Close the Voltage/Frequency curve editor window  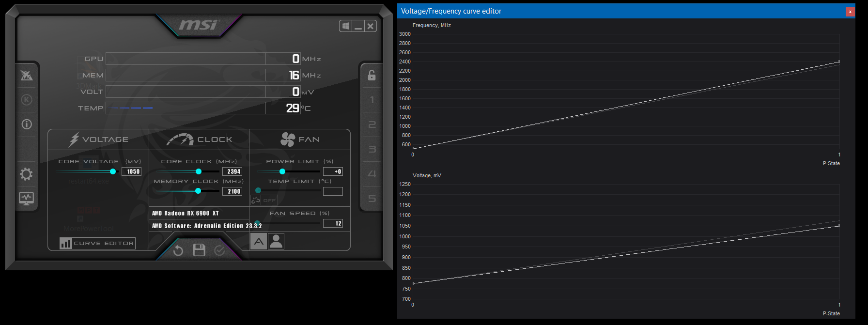click(x=850, y=12)
